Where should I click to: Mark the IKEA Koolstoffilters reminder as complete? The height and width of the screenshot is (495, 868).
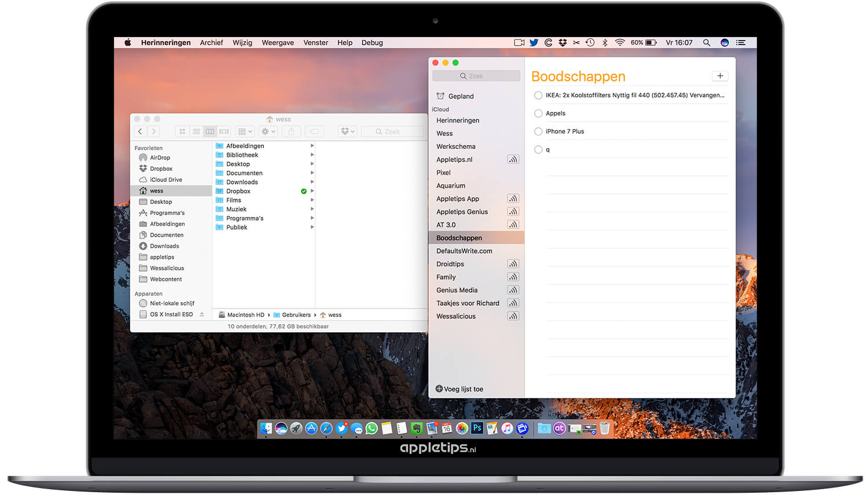538,95
